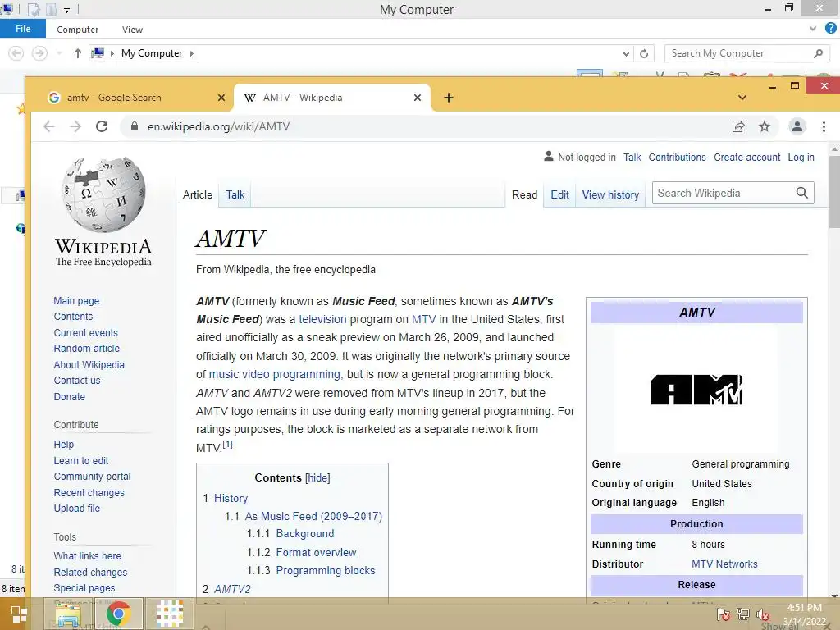840x630 pixels.
Task: Close the AMTV Wikipedia tab
Action: click(x=418, y=98)
